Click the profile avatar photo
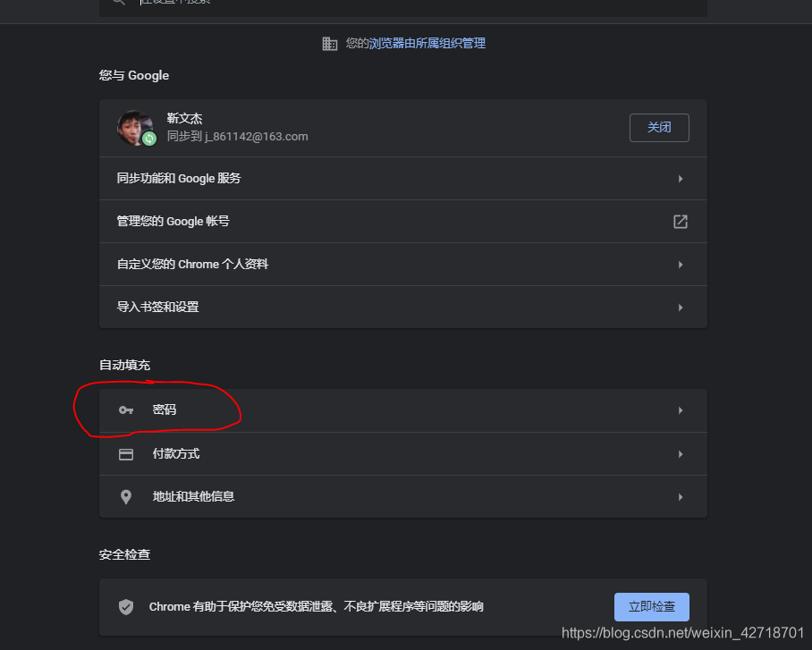812x650 pixels. (x=135, y=128)
